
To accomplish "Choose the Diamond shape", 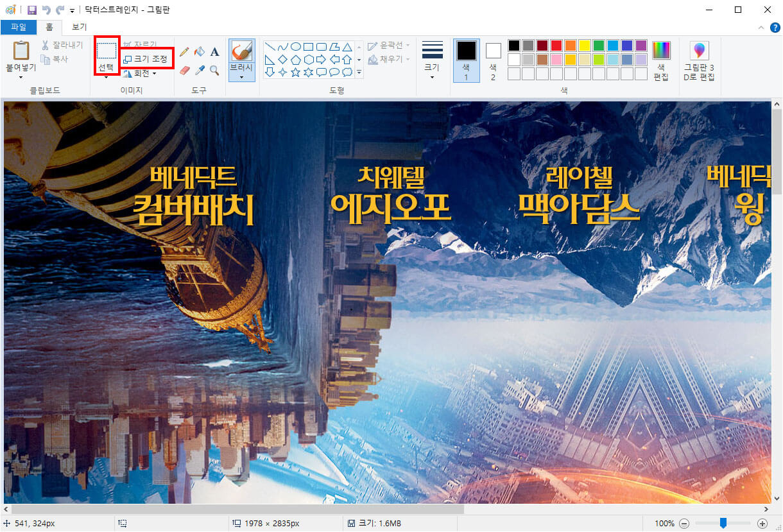I will click(283, 60).
